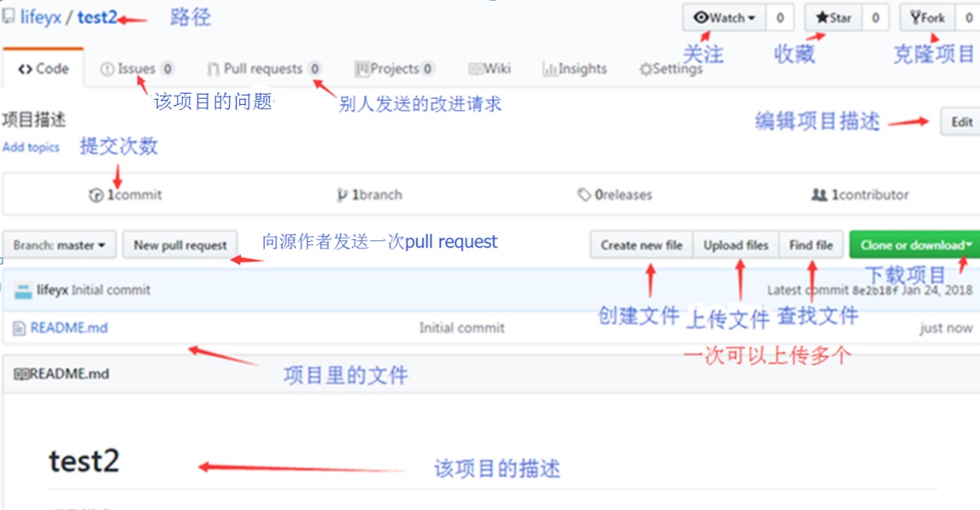Image resolution: width=980 pixels, height=510 pixels.
Task: View the 1 commit history
Action: 126,195
